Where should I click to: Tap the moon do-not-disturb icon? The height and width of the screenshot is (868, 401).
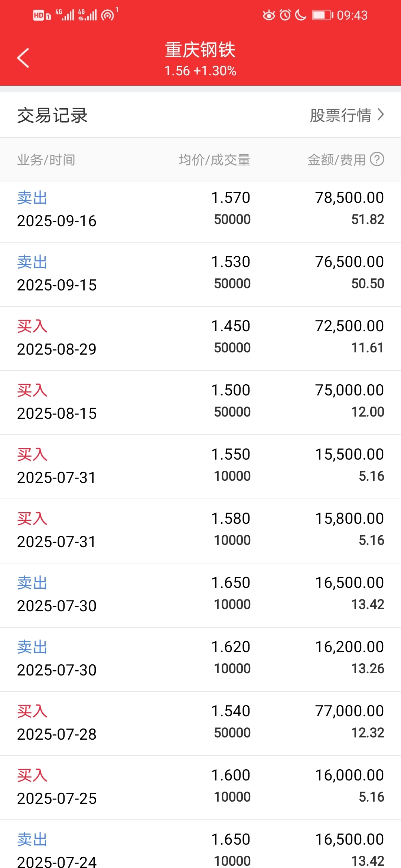[300, 15]
